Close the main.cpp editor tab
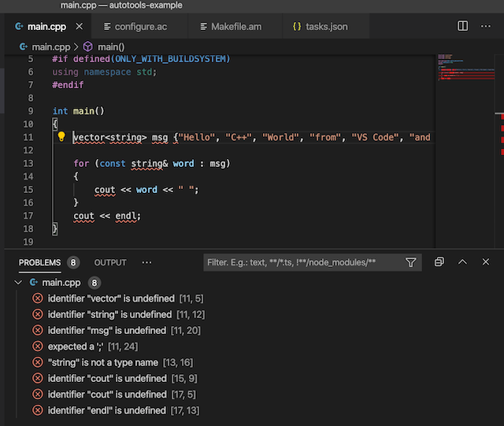This screenshot has height=426, width=504. (x=78, y=27)
